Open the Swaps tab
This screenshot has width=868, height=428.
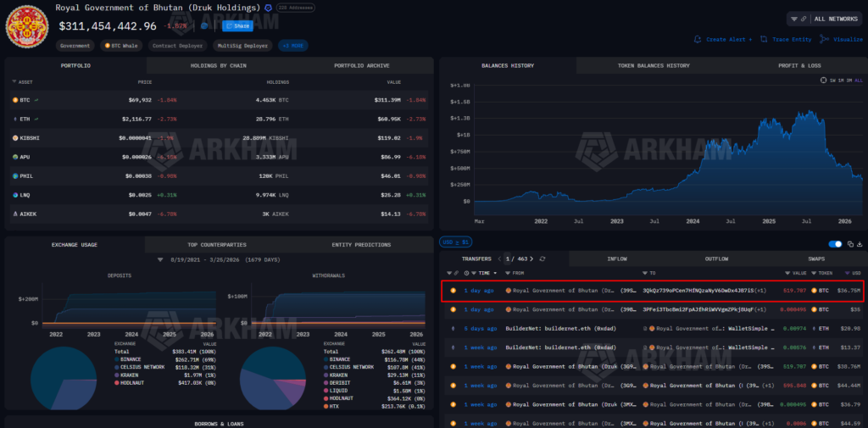(x=817, y=258)
